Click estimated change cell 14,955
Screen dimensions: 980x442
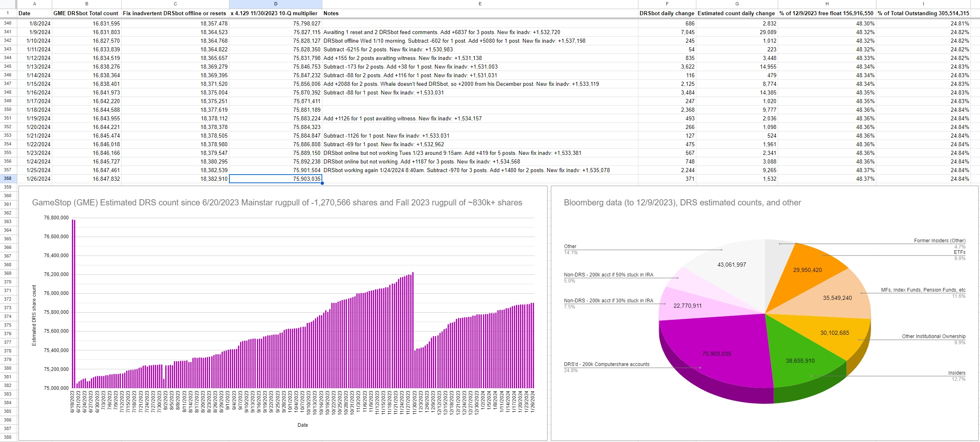click(x=737, y=67)
